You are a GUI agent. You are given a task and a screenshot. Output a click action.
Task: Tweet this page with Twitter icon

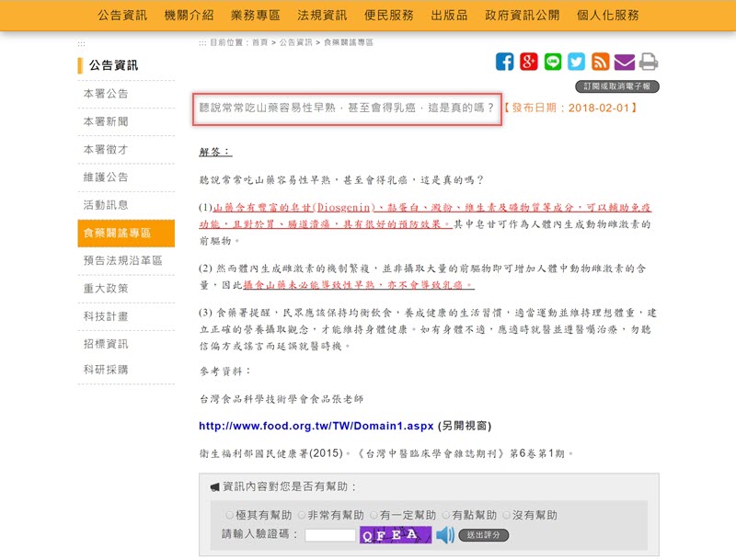577,62
